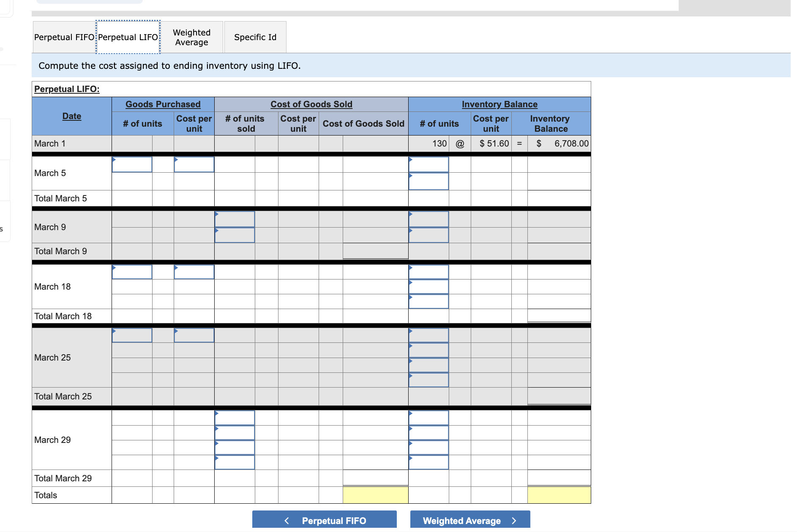Open March 25 fourth inventory units dropdown
This screenshot has width=797, height=532.
[x=429, y=380]
